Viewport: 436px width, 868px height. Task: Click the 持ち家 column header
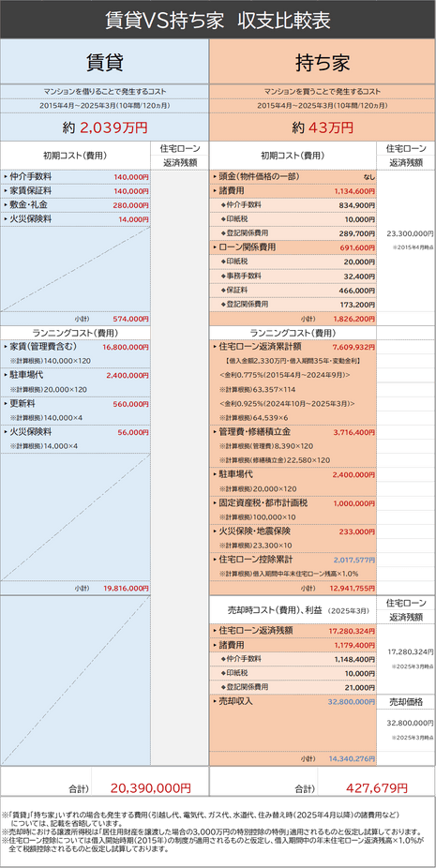[x=323, y=62]
